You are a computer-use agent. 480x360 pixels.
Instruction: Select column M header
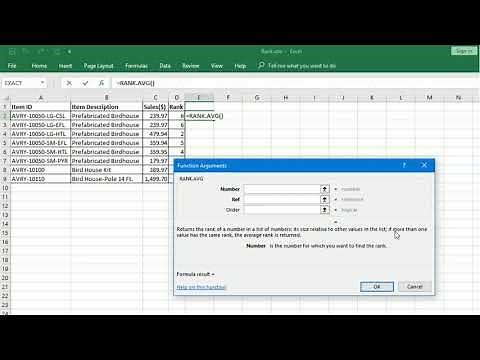[x=429, y=97]
